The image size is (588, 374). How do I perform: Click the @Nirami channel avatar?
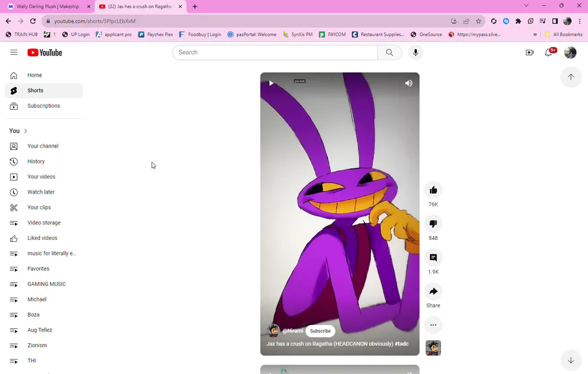pos(273,330)
